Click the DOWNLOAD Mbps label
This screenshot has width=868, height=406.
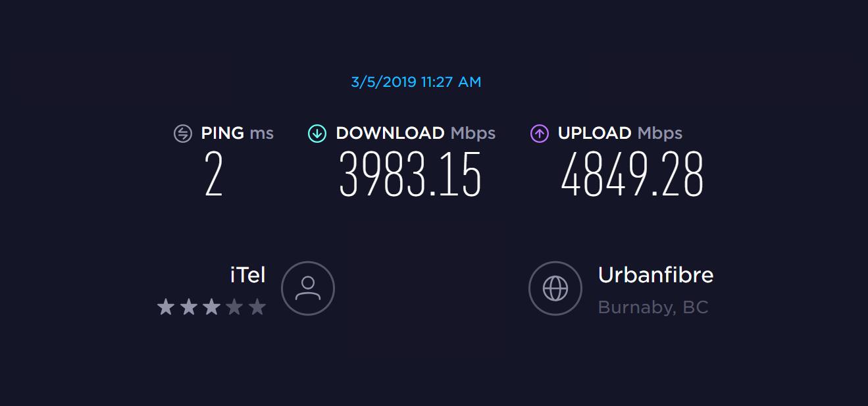pos(415,133)
